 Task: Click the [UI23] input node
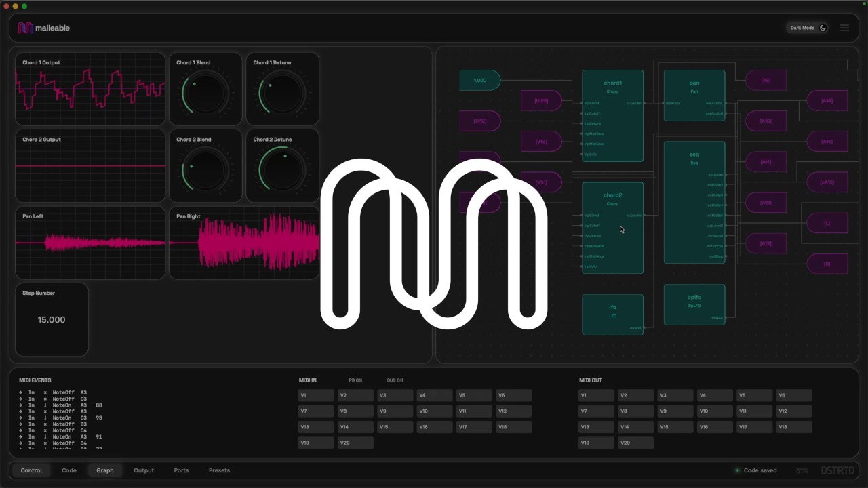coord(541,101)
